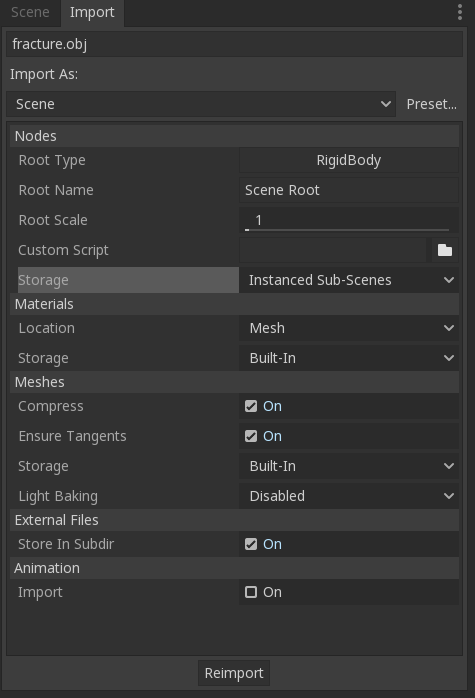Edit the Root Name field

click(x=349, y=190)
